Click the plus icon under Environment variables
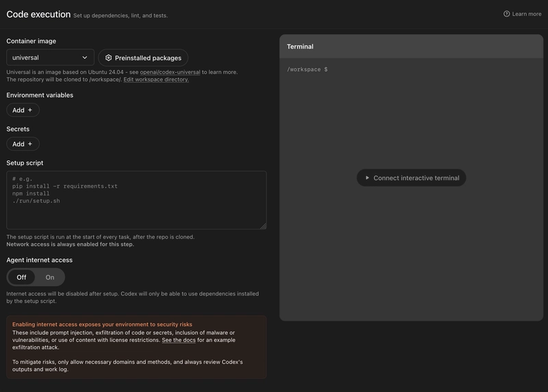The height and width of the screenshot is (392, 548). click(30, 110)
